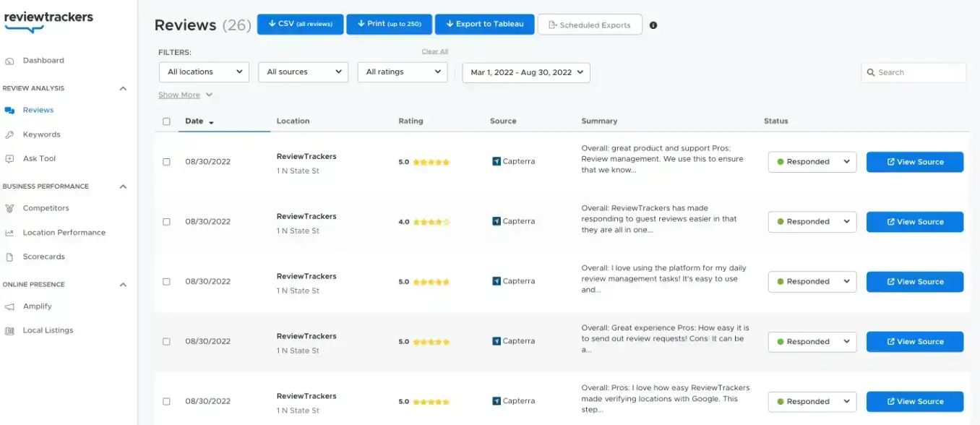980x425 pixels.
Task: Click into the Search input field
Action: (914, 72)
